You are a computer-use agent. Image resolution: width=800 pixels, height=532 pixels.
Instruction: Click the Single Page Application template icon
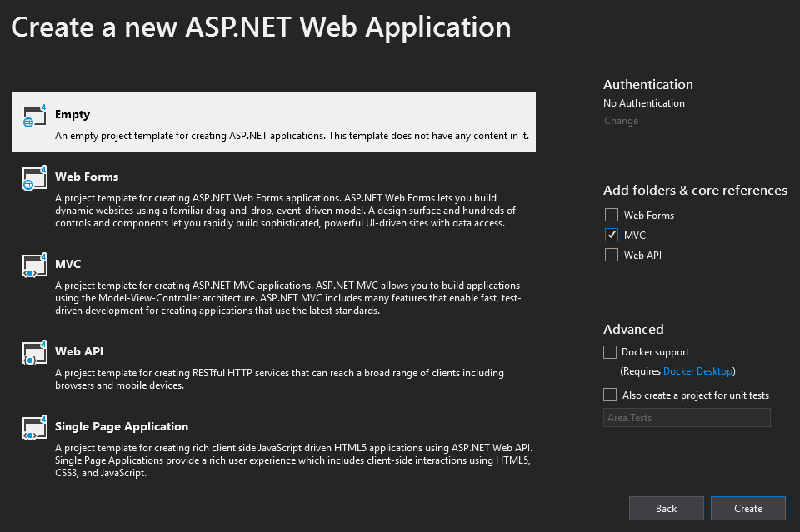pyautogui.click(x=35, y=428)
